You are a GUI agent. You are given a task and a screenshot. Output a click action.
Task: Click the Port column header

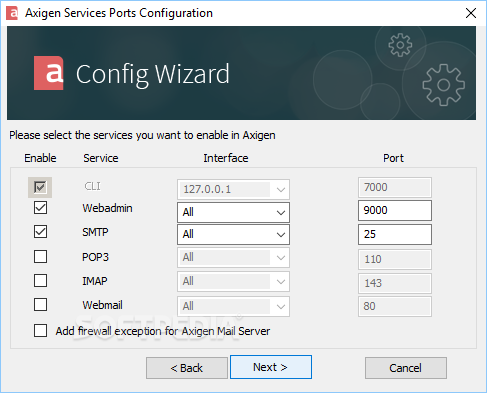tap(393, 158)
